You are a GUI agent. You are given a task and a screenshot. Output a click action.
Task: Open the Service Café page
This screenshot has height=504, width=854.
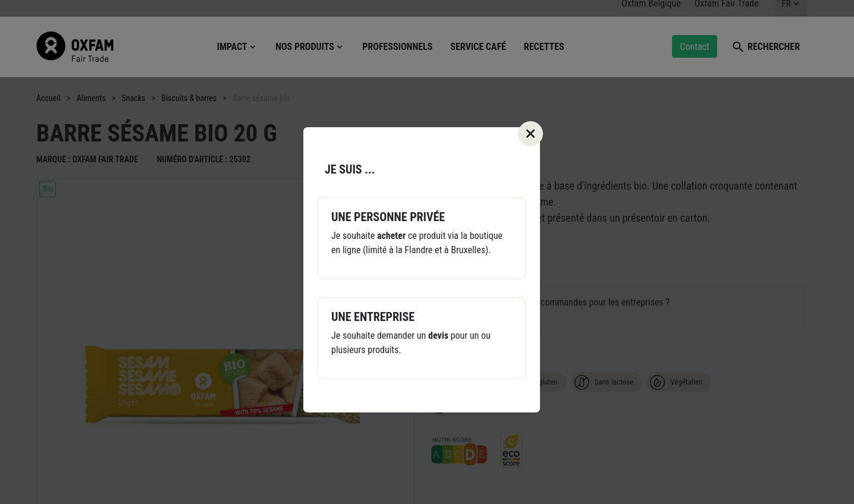[478, 47]
